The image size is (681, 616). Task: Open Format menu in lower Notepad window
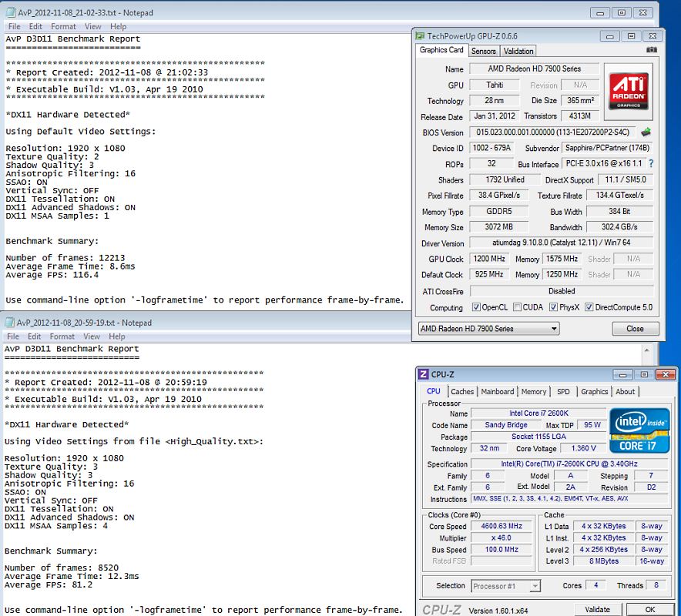pyautogui.click(x=62, y=336)
